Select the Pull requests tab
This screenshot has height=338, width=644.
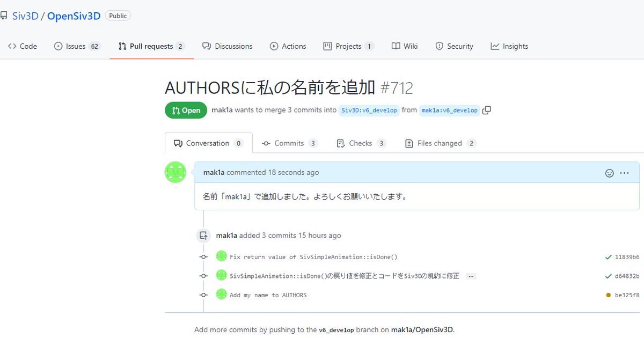tap(152, 46)
